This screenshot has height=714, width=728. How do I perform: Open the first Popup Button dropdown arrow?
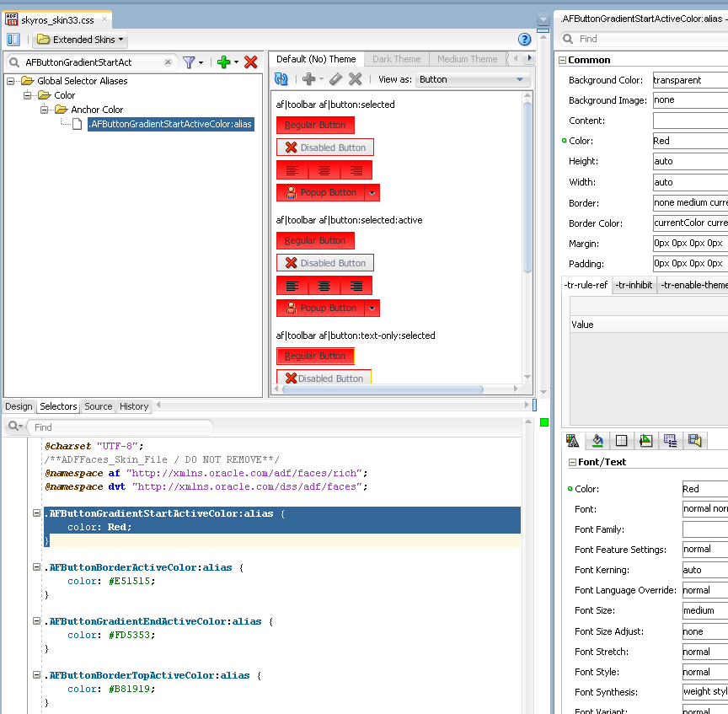(372, 193)
